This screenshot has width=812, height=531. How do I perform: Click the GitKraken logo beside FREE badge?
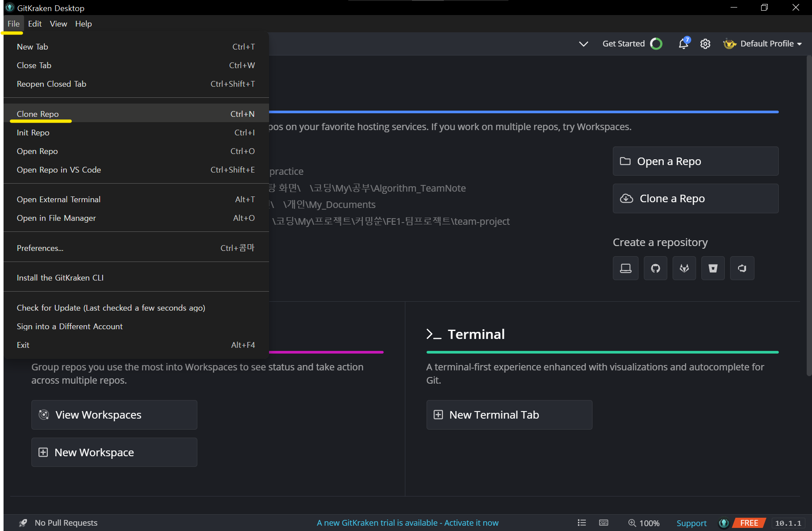(x=724, y=523)
